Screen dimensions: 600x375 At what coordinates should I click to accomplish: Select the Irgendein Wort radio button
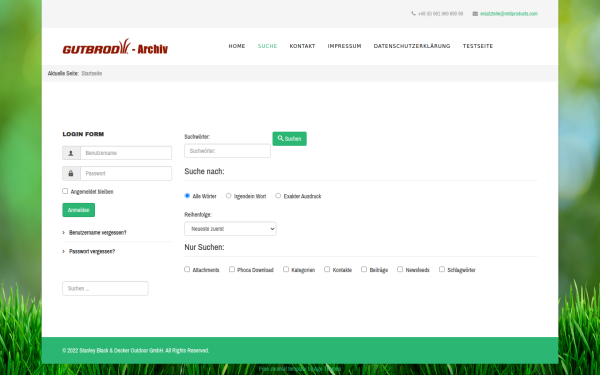pos(228,196)
